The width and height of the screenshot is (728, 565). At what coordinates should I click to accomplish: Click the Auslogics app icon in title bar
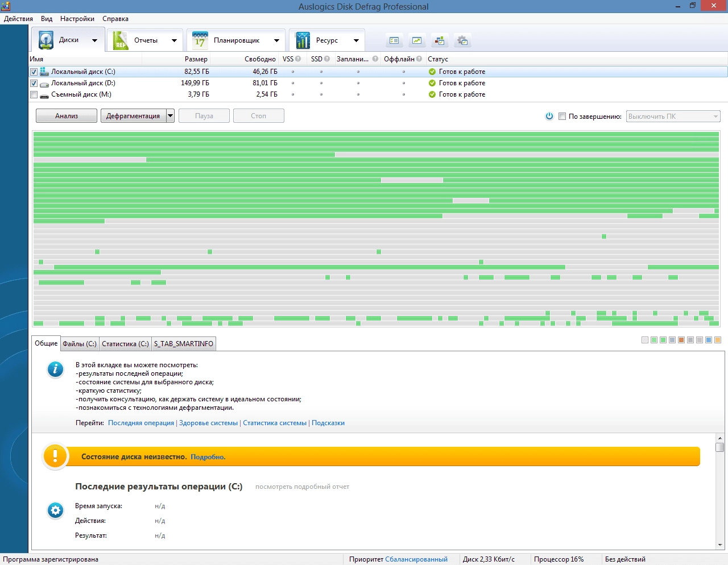[6, 6]
